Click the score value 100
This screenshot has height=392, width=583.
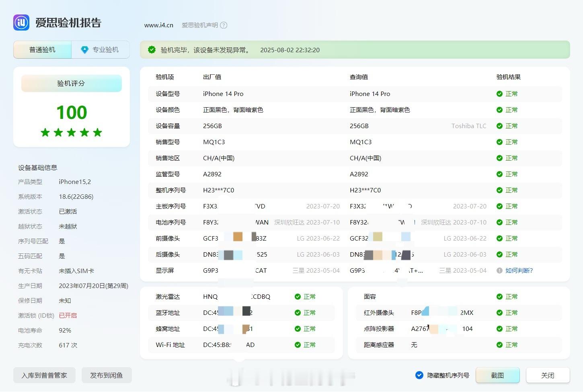pos(72,112)
